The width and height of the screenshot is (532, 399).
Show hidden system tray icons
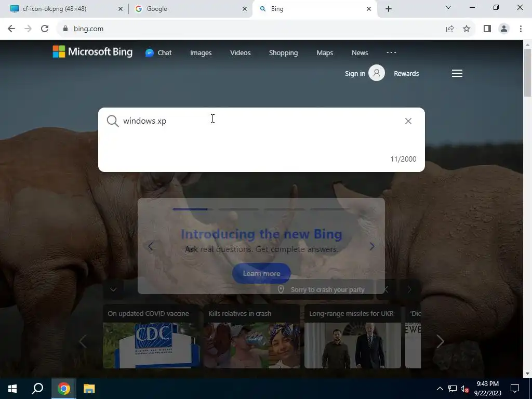point(440,389)
